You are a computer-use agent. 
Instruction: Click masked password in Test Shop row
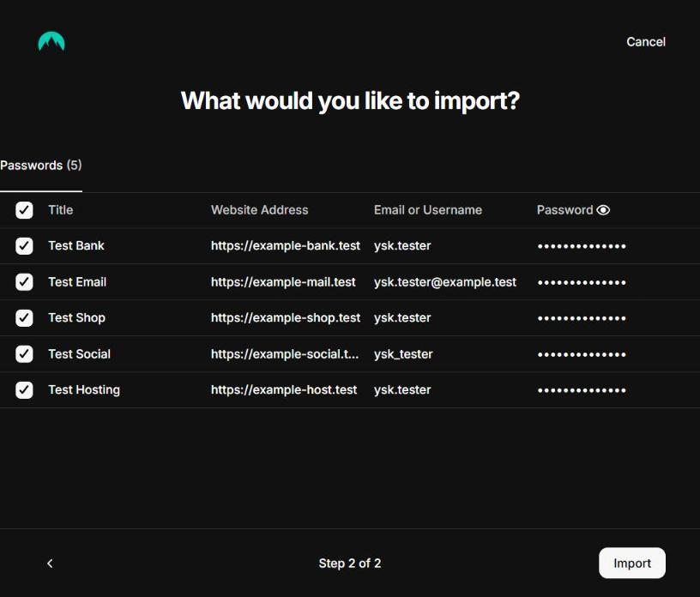point(582,318)
